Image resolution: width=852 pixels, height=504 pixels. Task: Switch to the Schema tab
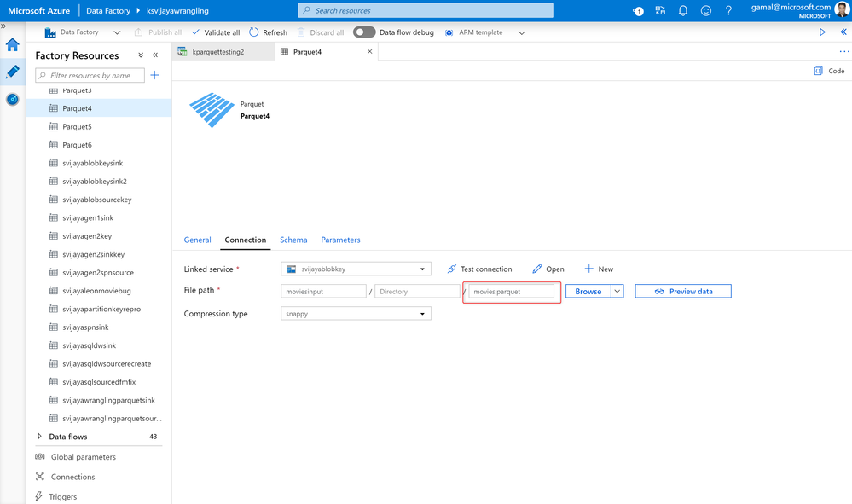point(293,240)
